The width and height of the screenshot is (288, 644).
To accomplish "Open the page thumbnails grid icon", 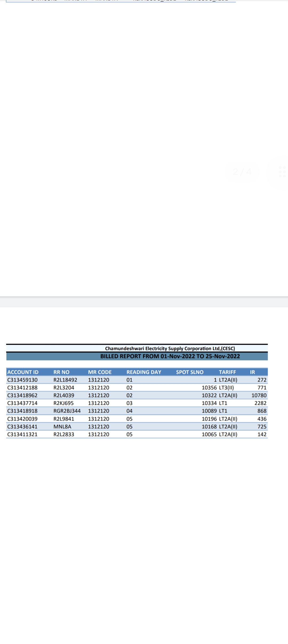I will click(282, 172).
